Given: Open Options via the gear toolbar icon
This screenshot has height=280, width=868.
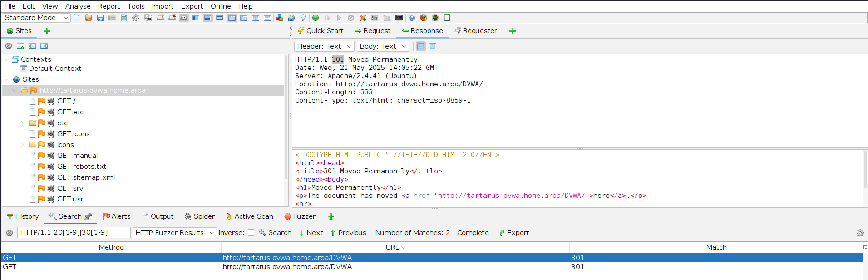Looking at the screenshot, I should [136, 18].
